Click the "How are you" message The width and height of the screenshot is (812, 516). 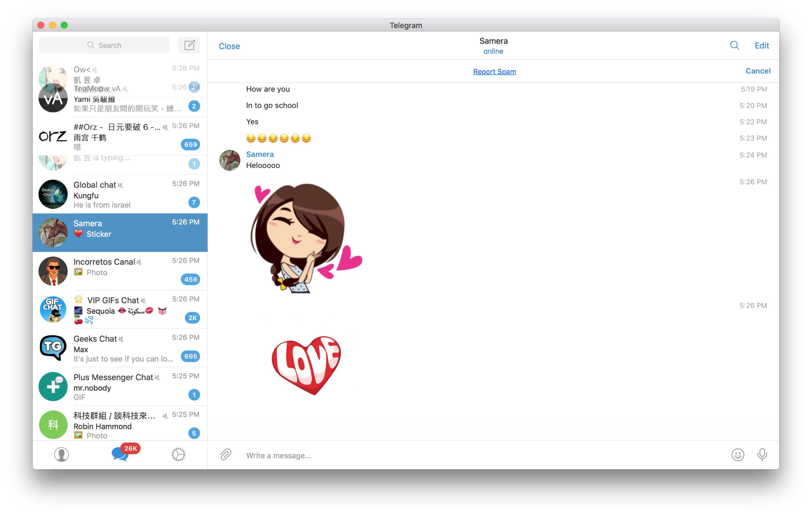pyautogui.click(x=268, y=89)
